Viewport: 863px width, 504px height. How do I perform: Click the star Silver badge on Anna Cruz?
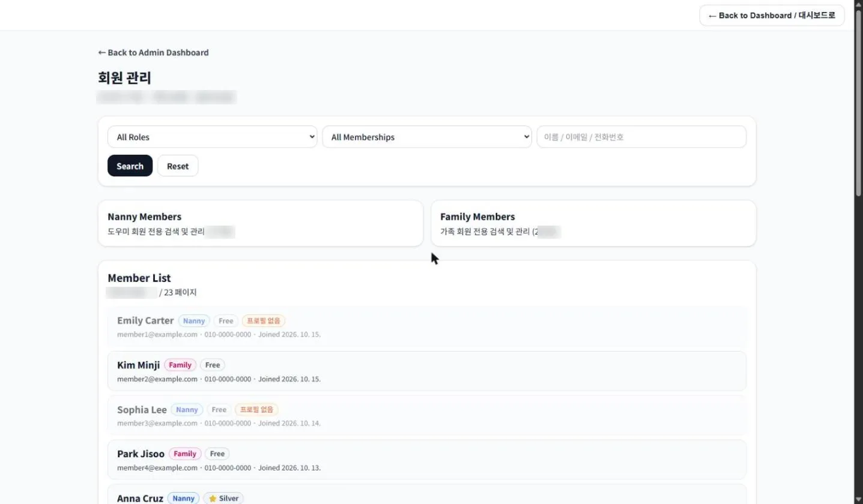pyautogui.click(x=223, y=499)
